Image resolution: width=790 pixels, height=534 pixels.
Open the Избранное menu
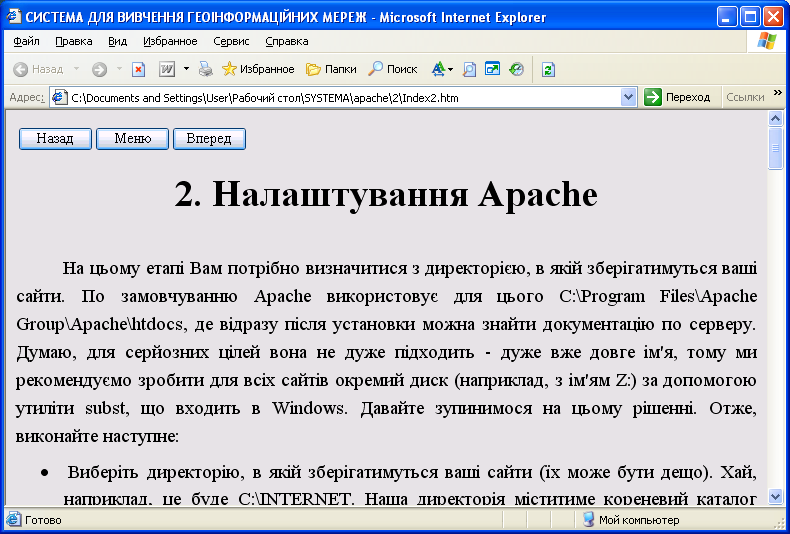click(170, 41)
